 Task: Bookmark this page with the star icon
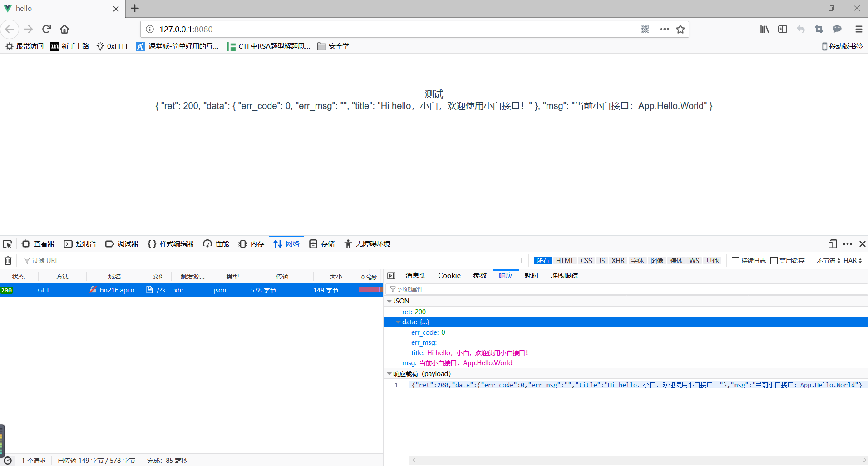[x=680, y=29]
